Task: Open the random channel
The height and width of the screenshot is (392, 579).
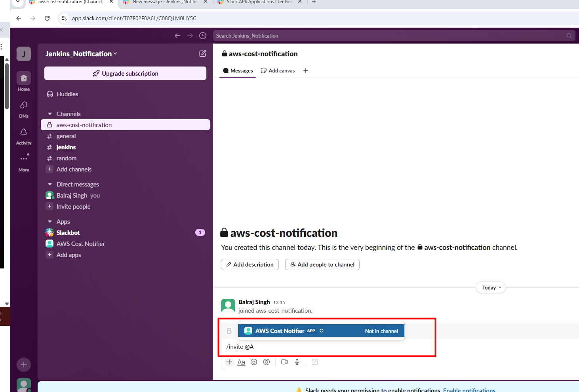Action: tap(125, 158)
